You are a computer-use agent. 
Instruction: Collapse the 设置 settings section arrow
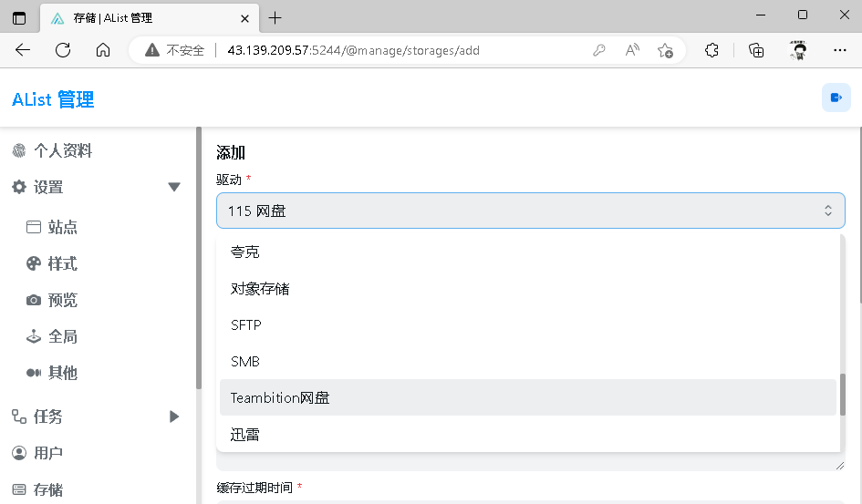click(174, 187)
